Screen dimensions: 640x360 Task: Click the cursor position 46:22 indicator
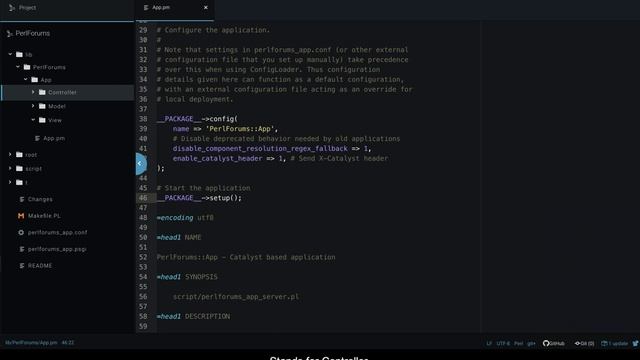tap(68, 343)
